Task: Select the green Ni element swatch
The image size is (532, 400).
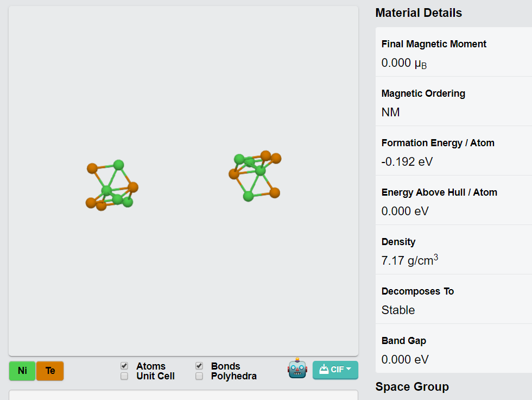Action: pyautogui.click(x=22, y=371)
